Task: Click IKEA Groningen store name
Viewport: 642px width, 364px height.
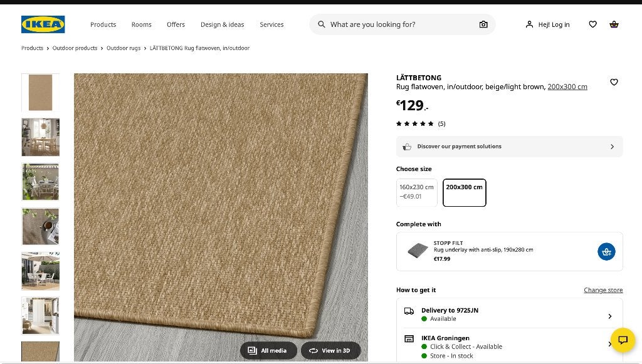Action: click(x=446, y=338)
